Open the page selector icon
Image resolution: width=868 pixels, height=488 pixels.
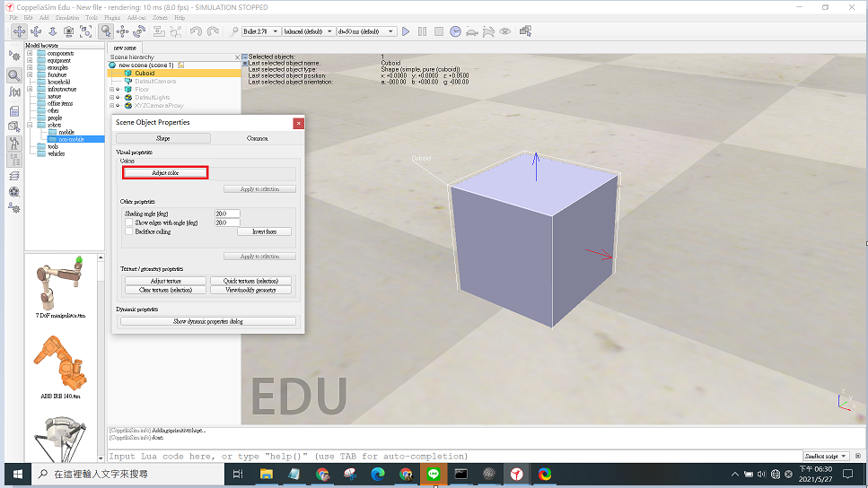[525, 31]
